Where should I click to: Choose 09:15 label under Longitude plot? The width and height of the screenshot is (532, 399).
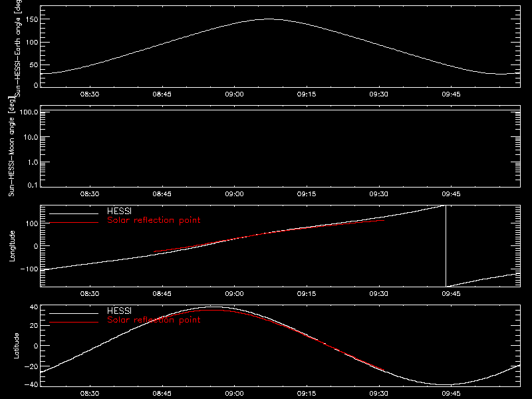coord(307,294)
